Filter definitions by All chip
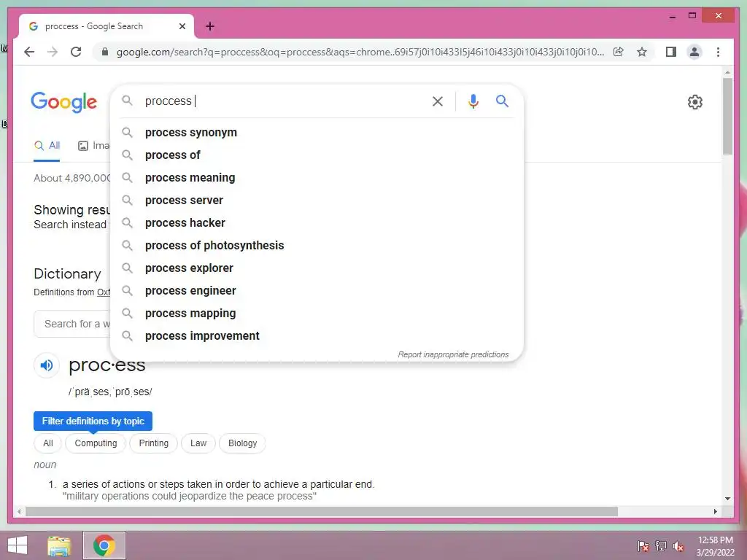The image size is (747, 560). click(x=48, y=443)
